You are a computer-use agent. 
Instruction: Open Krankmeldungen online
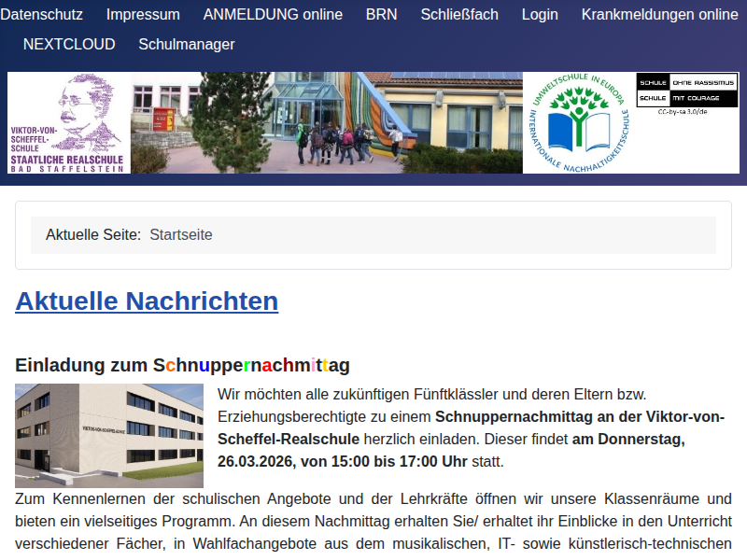click(659, 15)
